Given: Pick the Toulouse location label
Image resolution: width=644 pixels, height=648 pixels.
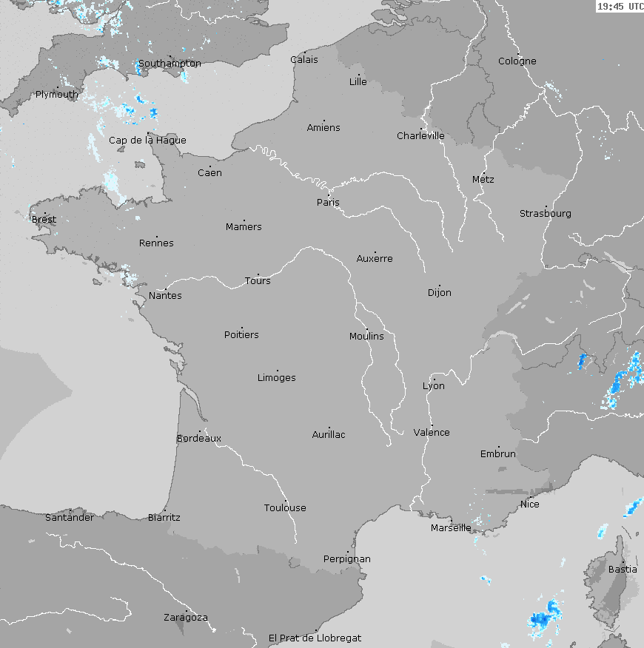Looking at the screenshot, I should 285,507.
